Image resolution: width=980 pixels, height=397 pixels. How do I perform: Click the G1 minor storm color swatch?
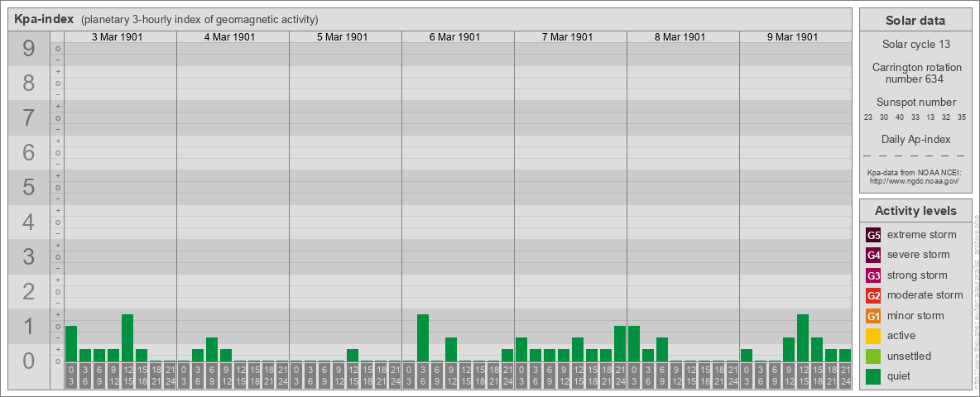pyautogui.click(x=873, y=316)
